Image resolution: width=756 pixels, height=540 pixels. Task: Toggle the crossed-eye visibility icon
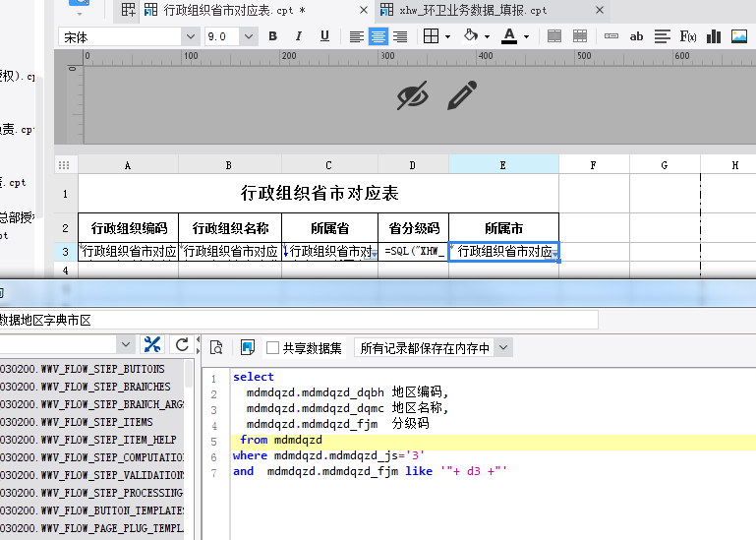pyautogui.click(x=413, y=95)
